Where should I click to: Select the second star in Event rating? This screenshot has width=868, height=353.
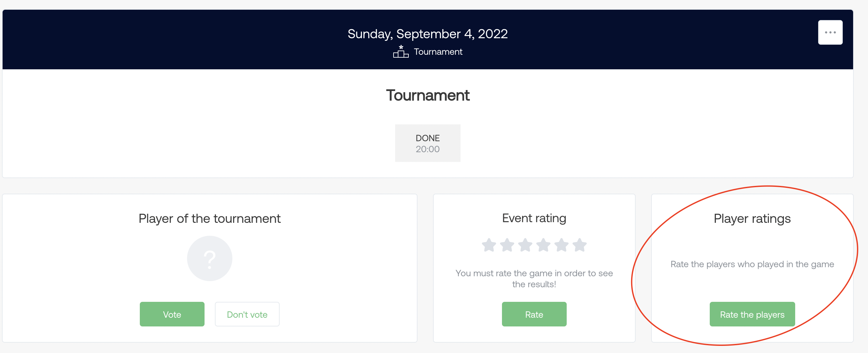507,245
